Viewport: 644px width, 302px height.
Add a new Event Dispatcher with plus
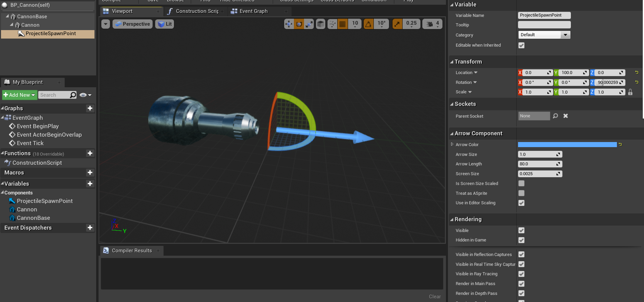point(90,228)
